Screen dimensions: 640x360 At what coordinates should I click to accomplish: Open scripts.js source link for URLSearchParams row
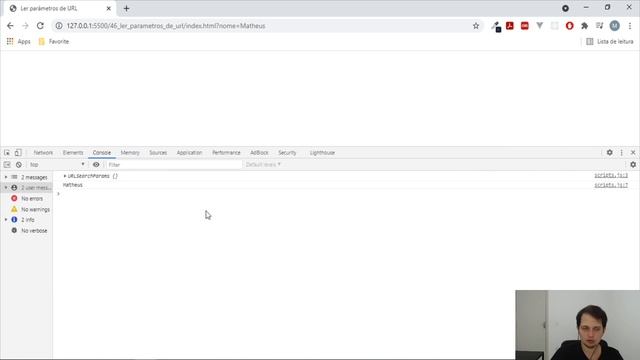611,176
